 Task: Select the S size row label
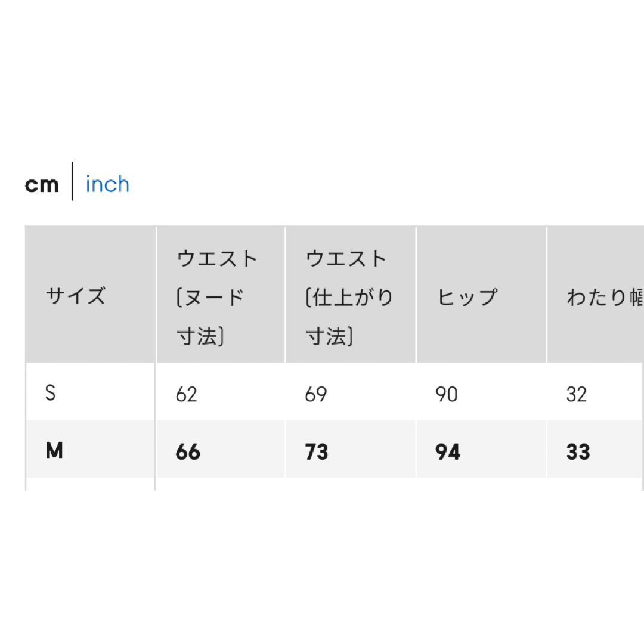click(51, 393)
